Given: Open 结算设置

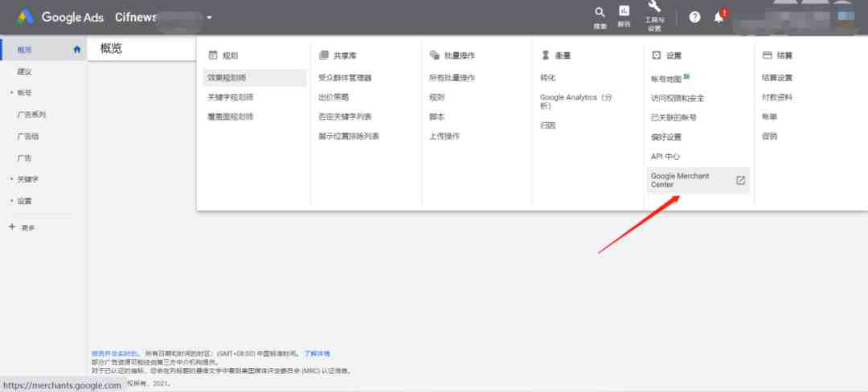Looking at the screenshot, I should click(x=777, y=78).
